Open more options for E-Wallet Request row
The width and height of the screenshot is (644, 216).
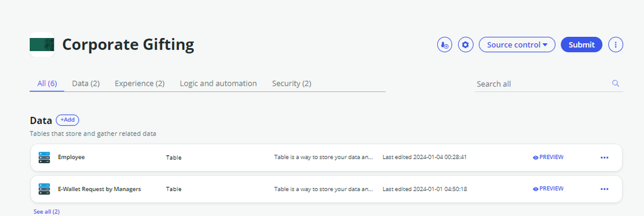coord(604,189)
